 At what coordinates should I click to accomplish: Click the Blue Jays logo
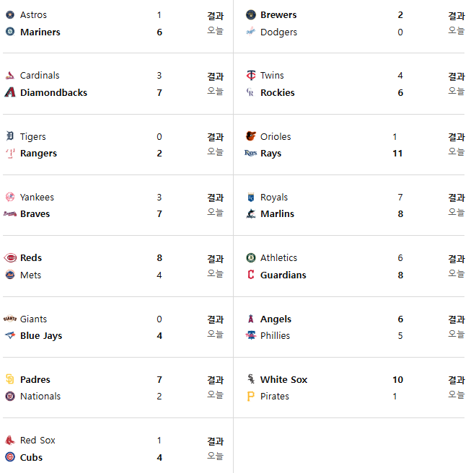coord(10,335)
